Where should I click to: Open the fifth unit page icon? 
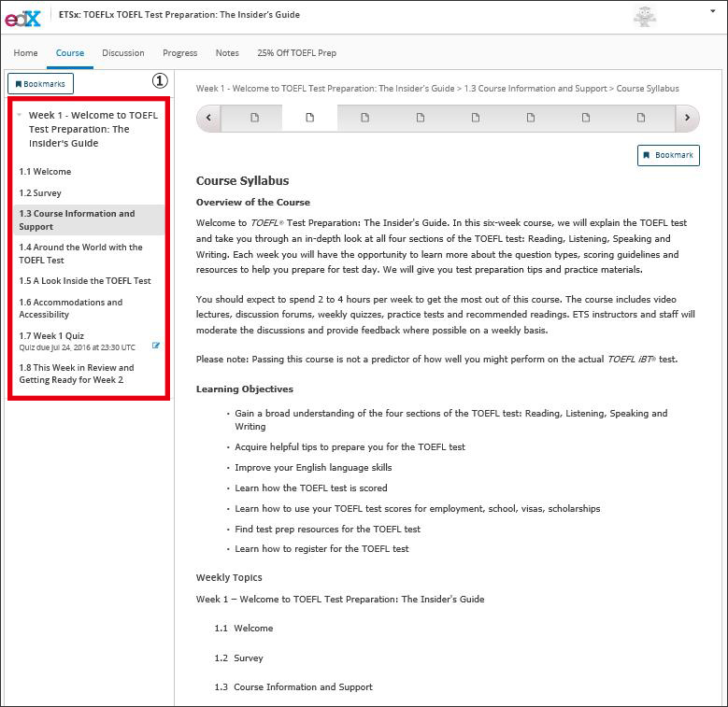coord(476,118)
